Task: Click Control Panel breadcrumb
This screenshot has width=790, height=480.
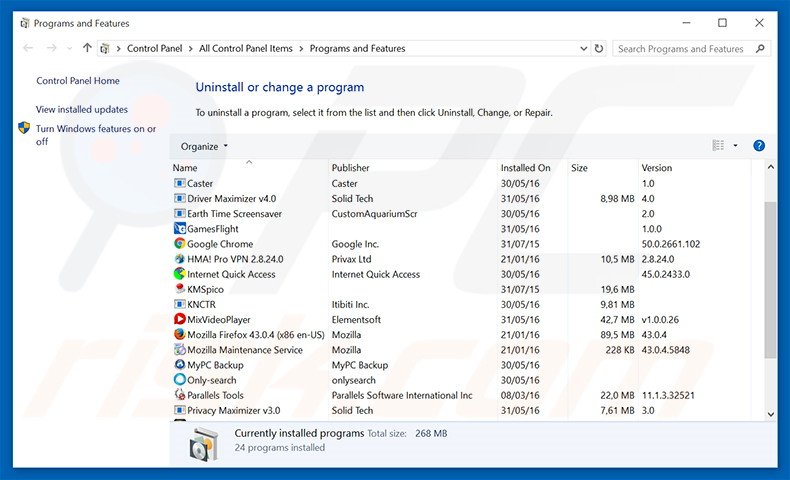Action: coord(154,48)
